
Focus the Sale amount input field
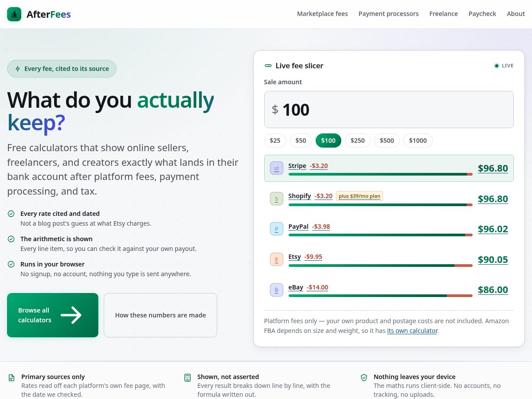click(x=389, y=110)
